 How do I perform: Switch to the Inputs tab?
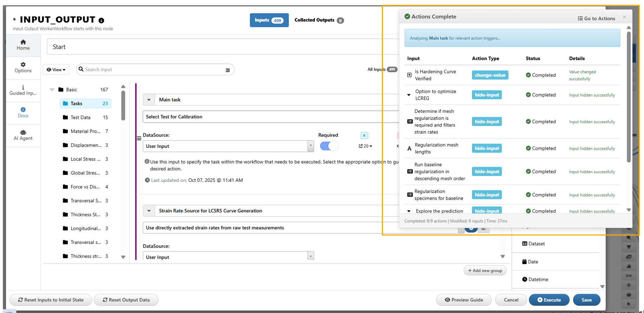coord(269,20)
